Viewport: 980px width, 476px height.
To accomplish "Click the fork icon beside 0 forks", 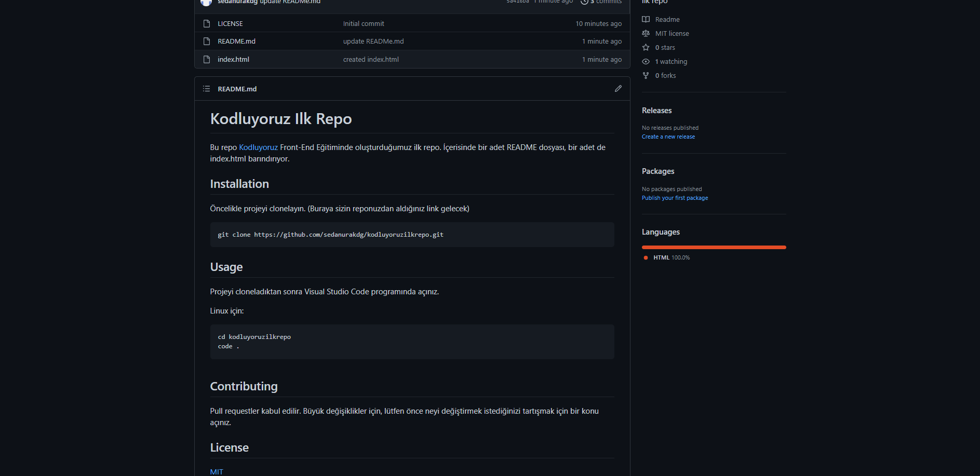I will point(646,76).
